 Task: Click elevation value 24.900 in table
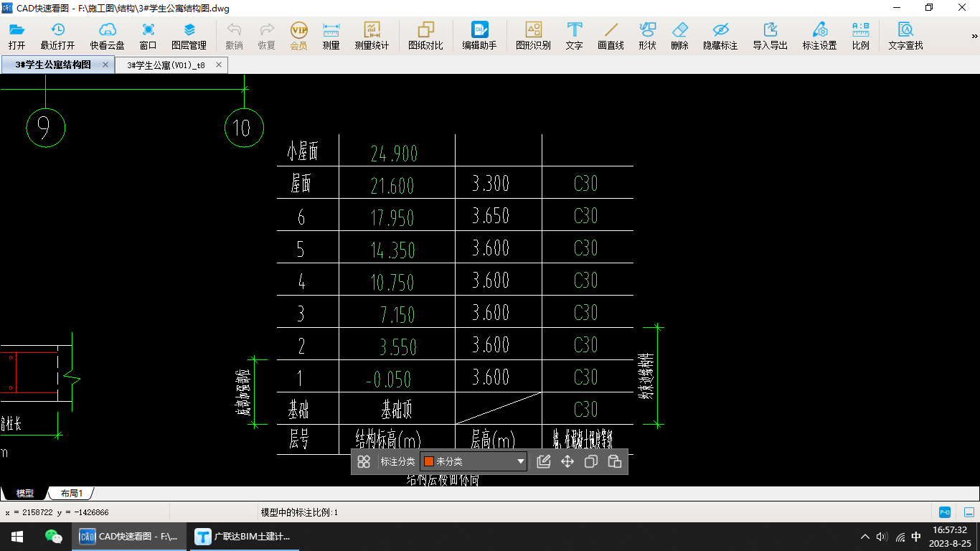tap(394, 153)
